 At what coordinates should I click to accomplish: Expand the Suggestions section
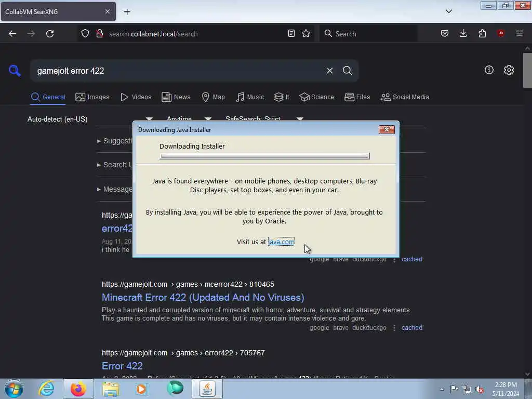click(115, 141)
